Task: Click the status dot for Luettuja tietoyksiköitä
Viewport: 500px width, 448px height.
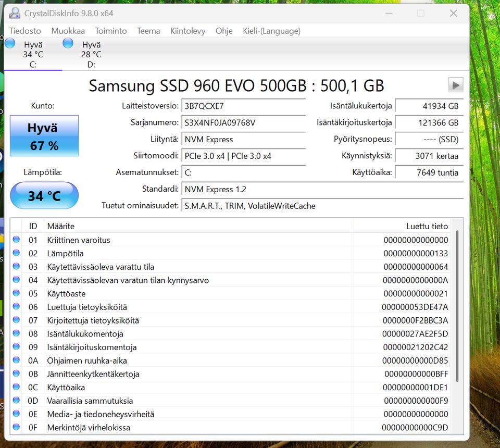Action: click(16, 306)
